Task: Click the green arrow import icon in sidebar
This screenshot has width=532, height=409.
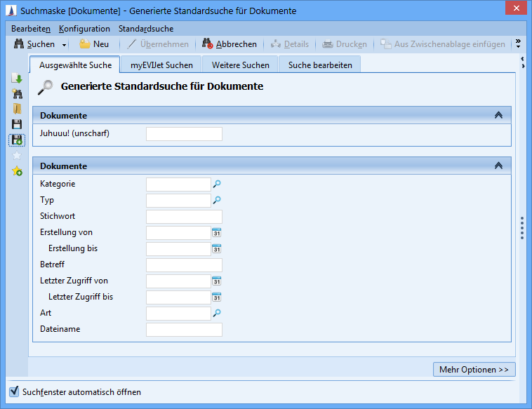Action: click(x=17, y=79)
